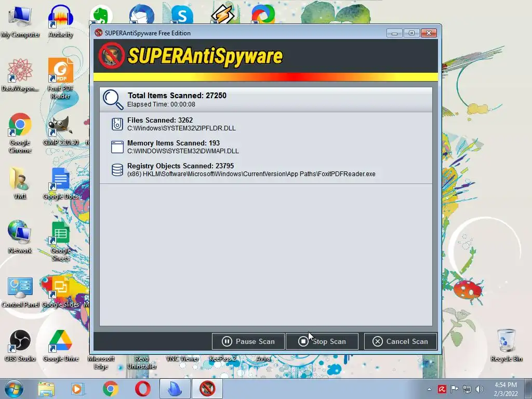Click the Stop Scan button

point(322,341)
